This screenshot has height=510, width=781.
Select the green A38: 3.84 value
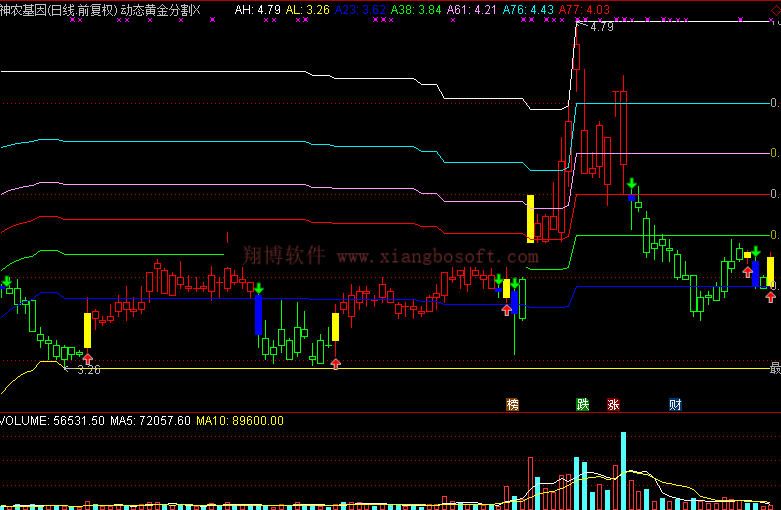pos(416,9)
